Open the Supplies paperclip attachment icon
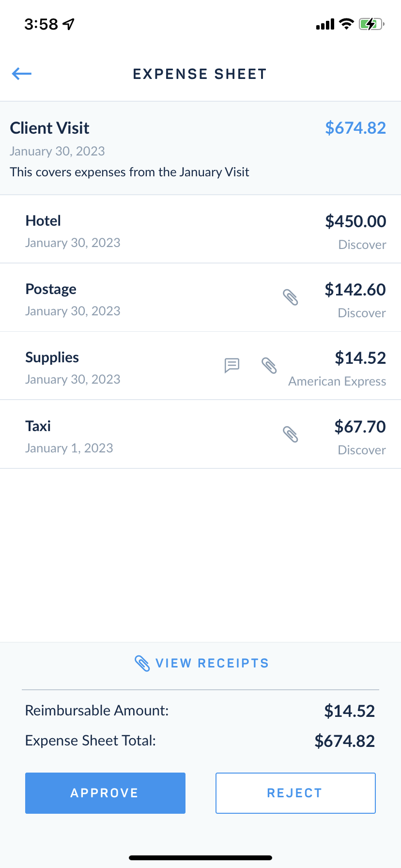401x868 pixels. [x=269, y=366]
